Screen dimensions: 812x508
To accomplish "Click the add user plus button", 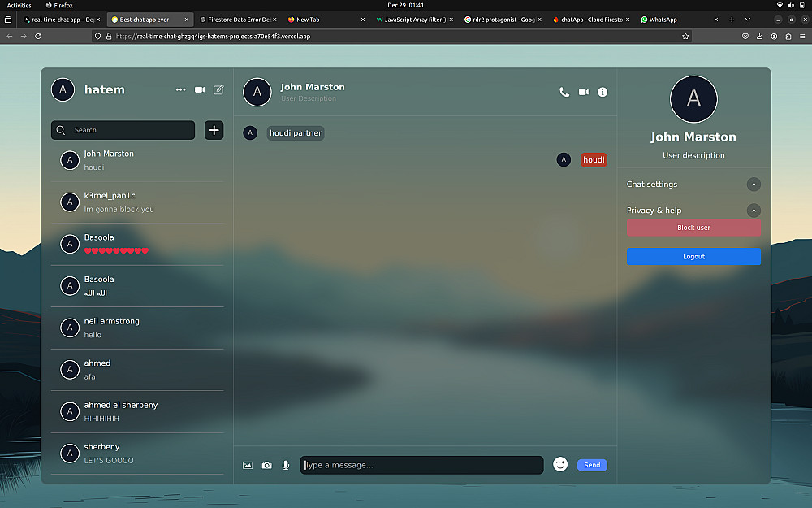I will [214, 130].
